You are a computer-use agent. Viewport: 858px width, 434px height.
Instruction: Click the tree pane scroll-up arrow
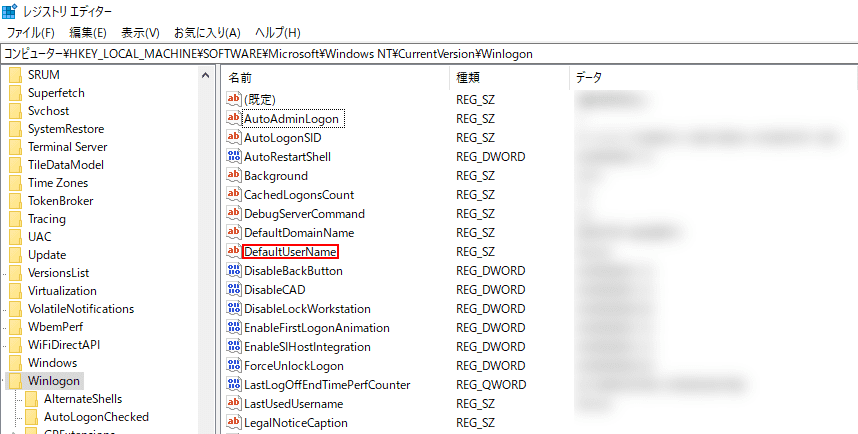[x=206, y=76]
